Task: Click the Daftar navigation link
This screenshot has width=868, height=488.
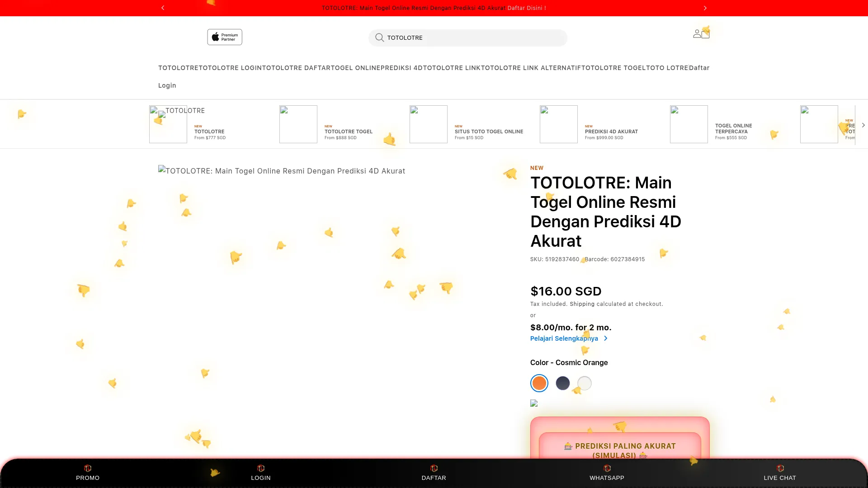Action: click(699, 68)
